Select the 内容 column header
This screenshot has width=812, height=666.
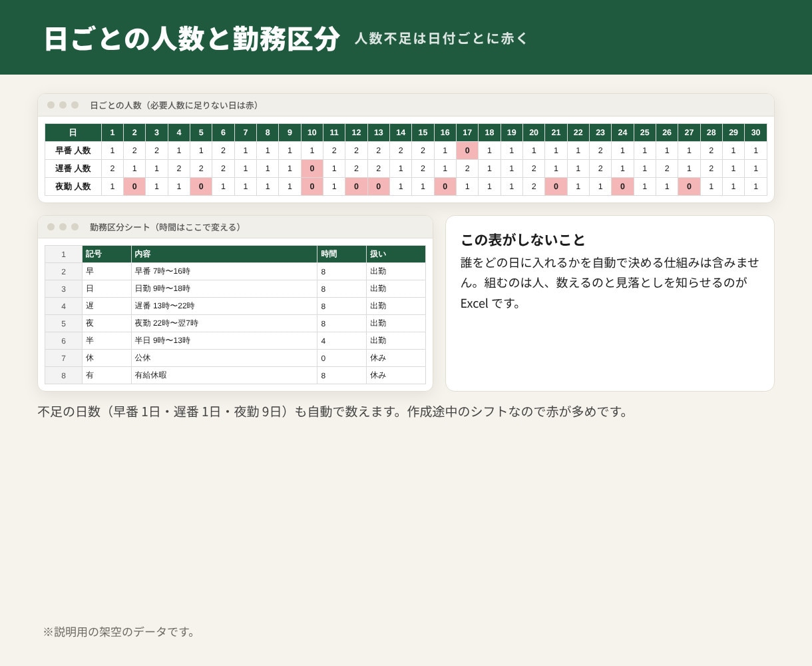coord(224,254)
